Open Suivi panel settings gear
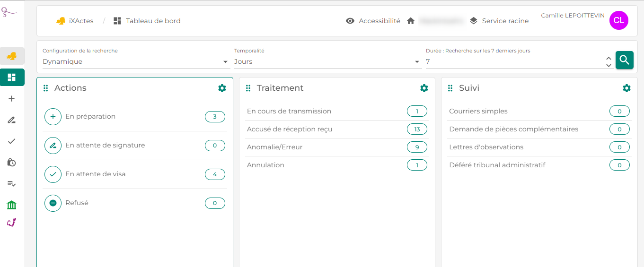 626,88
